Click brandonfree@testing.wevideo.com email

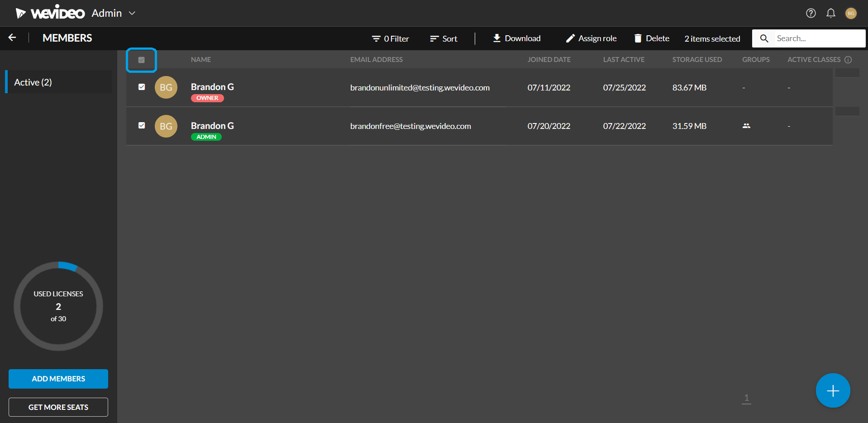pos(410,126)
